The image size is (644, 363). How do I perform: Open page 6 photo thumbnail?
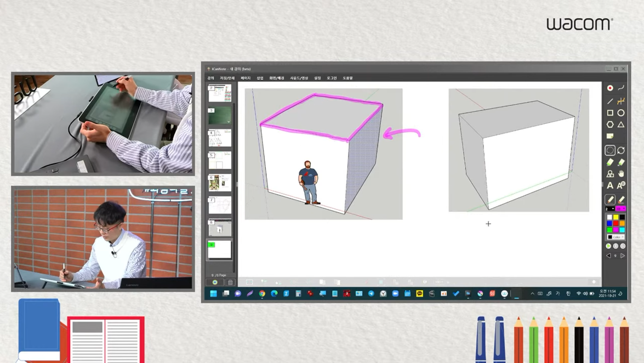tap(220, 183)
